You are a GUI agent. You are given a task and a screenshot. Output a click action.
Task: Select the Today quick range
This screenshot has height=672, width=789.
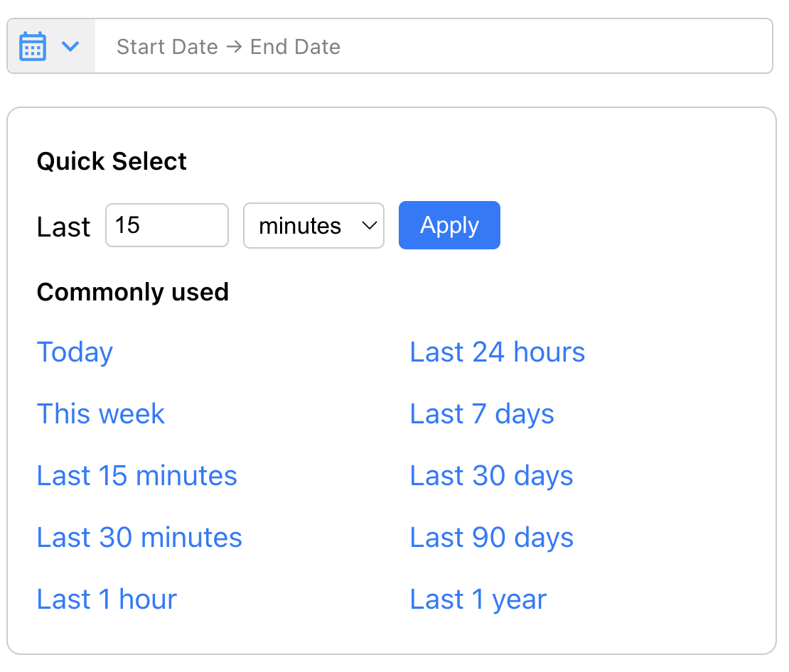tap(75, 352)
